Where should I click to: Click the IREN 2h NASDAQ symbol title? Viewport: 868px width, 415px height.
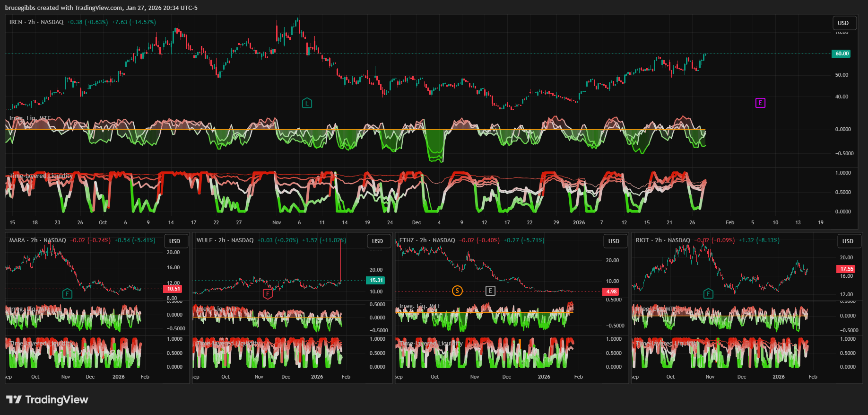point(36,22)
